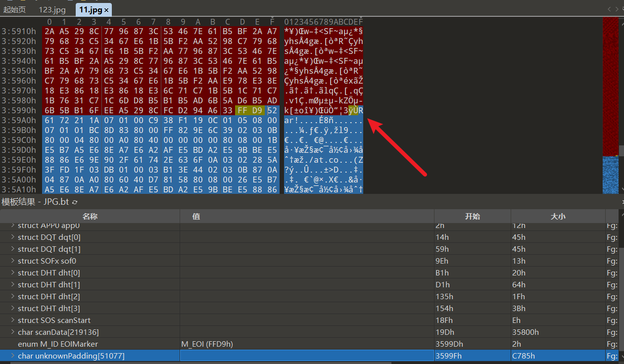Click size value 3Bh of dht[3]
Image resolution: width=624 pixels, height=364 pixels.
pos(519,308)
